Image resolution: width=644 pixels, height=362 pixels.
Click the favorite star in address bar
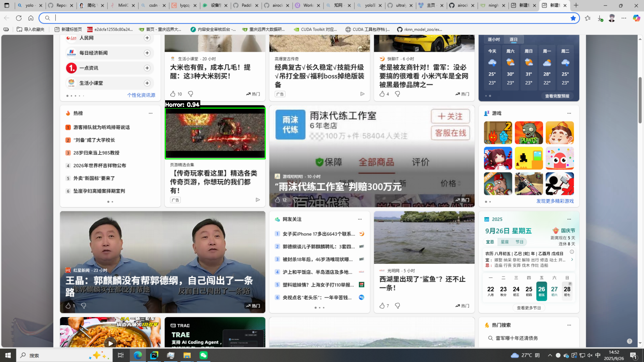(573, 18)
